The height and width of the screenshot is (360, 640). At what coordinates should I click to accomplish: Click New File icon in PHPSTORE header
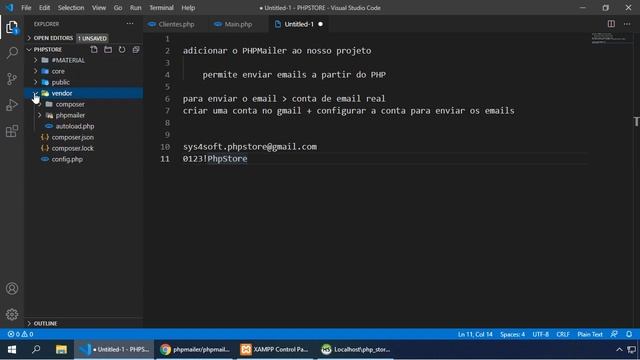[94, 49]
